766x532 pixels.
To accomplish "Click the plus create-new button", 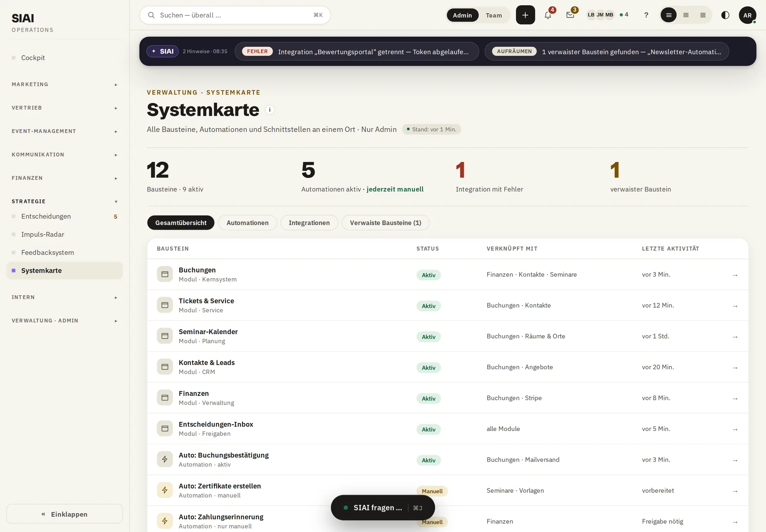I will click(525, 15).
